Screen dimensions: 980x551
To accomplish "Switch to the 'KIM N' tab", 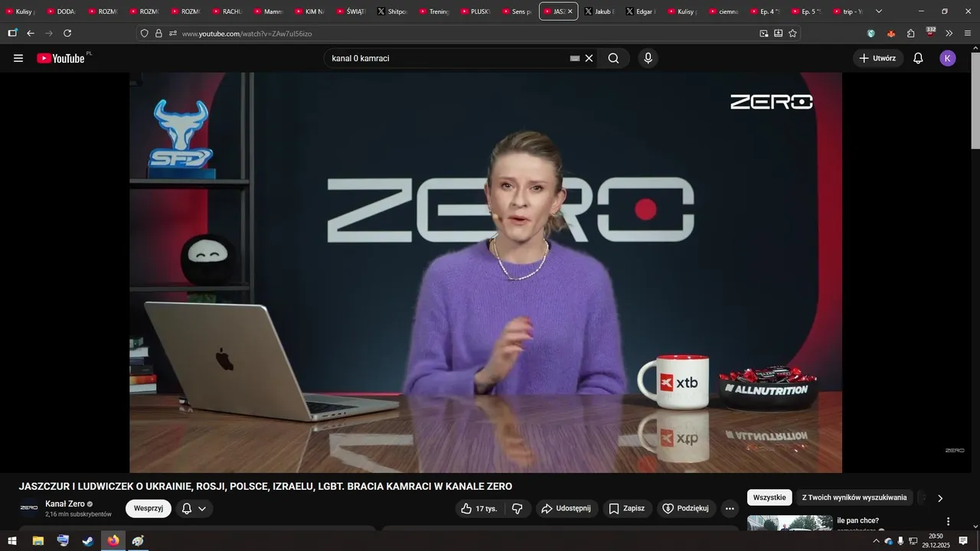I will [x=309, y=11].
